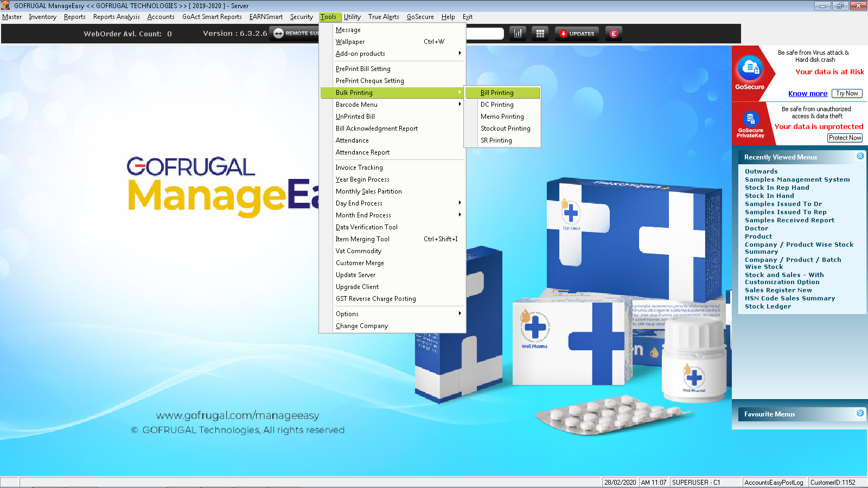Open the Help menu
The width and height of the screenshot is (868, 488).
point(448,17)
